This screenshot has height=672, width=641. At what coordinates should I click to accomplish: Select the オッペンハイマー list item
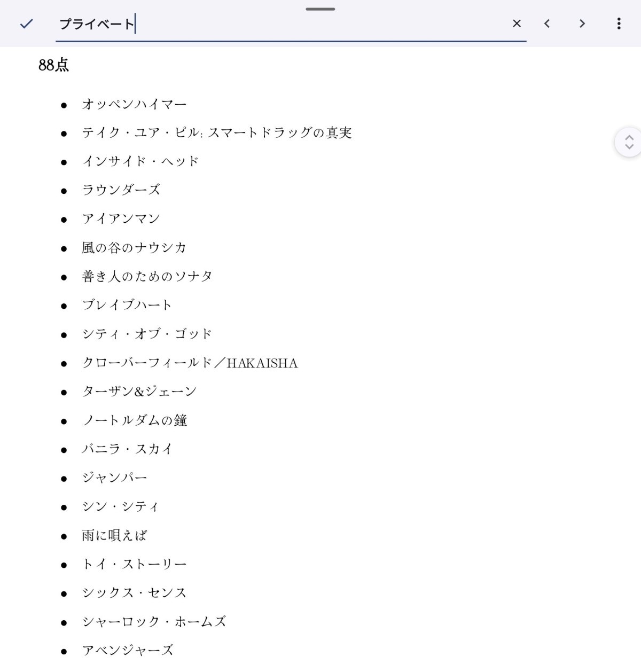point(134,104)
